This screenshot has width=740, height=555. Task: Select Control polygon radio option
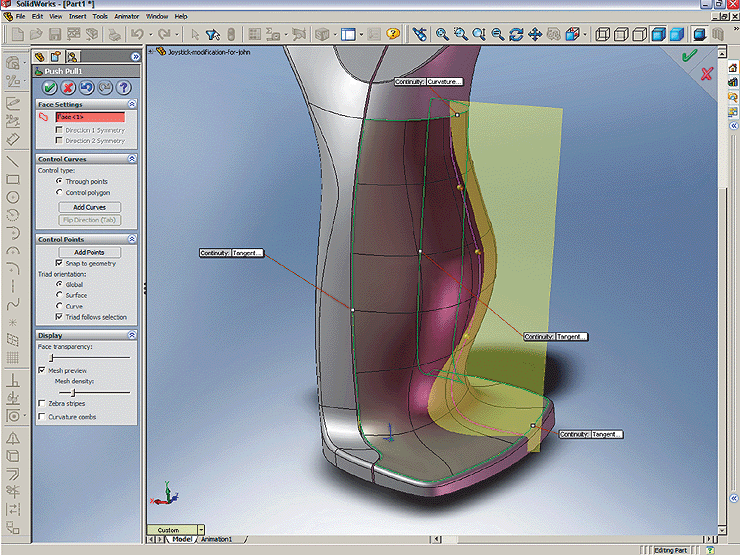tap(59, 193)
